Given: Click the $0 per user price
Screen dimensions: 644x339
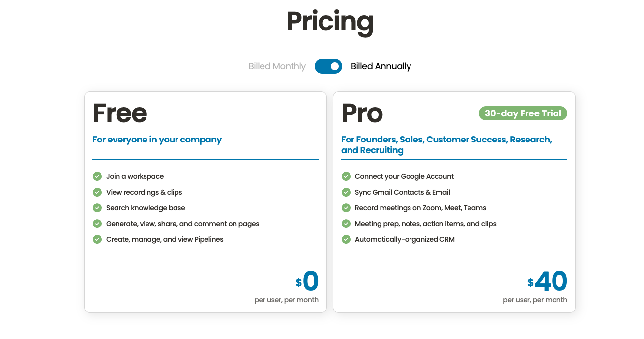Looking at the screenshot, I should pos(307,282).
